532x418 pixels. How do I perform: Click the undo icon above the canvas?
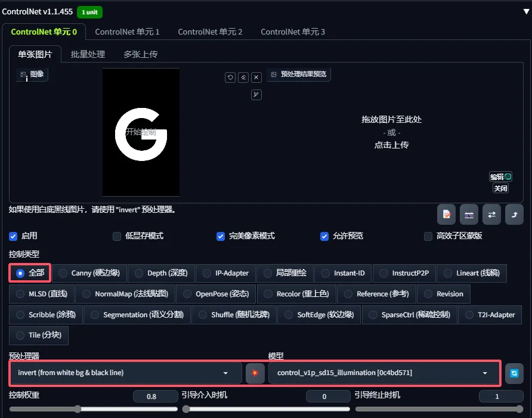point(230,78)
